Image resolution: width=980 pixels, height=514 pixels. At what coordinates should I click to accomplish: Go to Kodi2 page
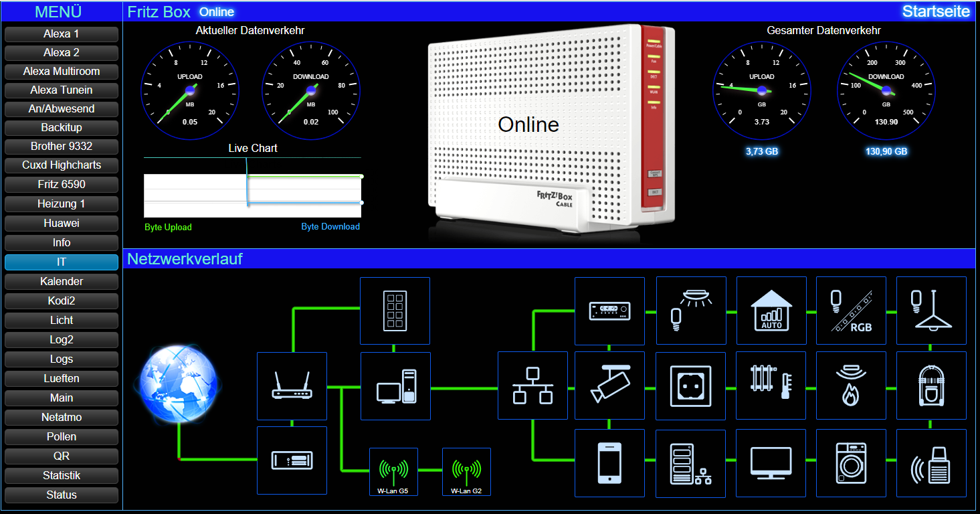tap(62, 301)
